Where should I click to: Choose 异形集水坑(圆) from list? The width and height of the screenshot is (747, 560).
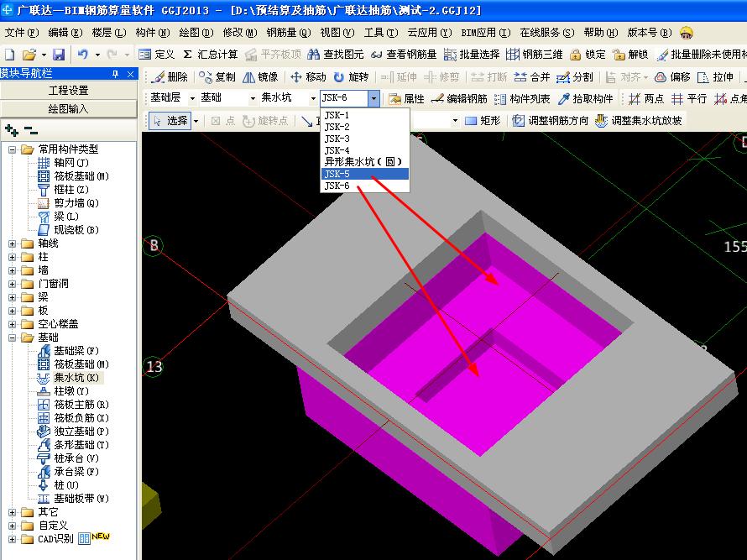(x=364, y=162)
